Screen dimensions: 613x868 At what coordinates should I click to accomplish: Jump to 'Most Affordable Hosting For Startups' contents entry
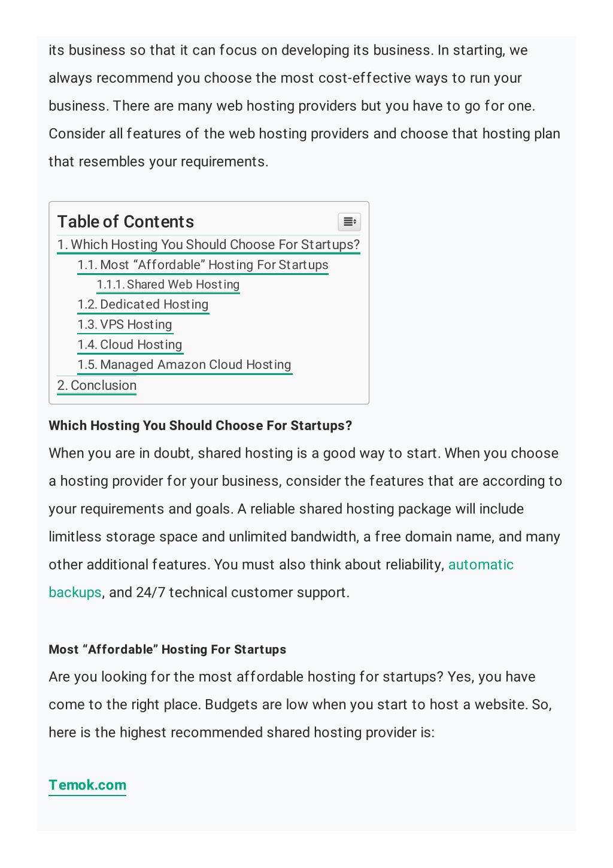click(203, 265)
